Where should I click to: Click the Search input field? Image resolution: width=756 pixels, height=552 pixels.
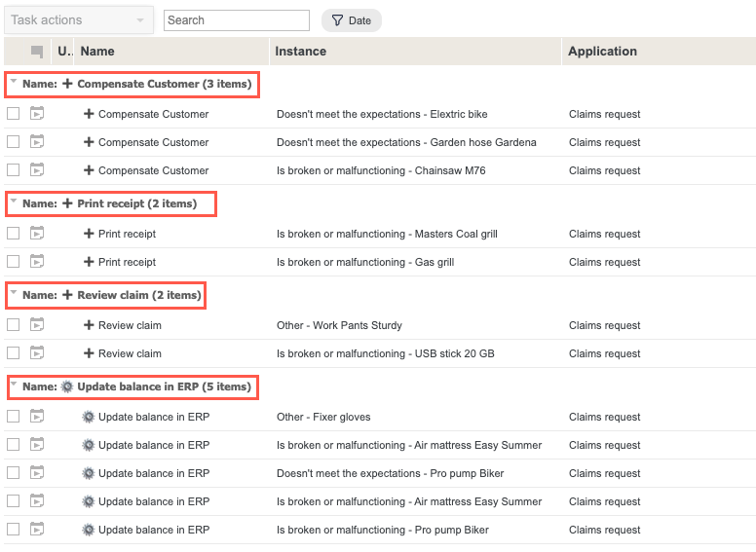coord(236,20)
